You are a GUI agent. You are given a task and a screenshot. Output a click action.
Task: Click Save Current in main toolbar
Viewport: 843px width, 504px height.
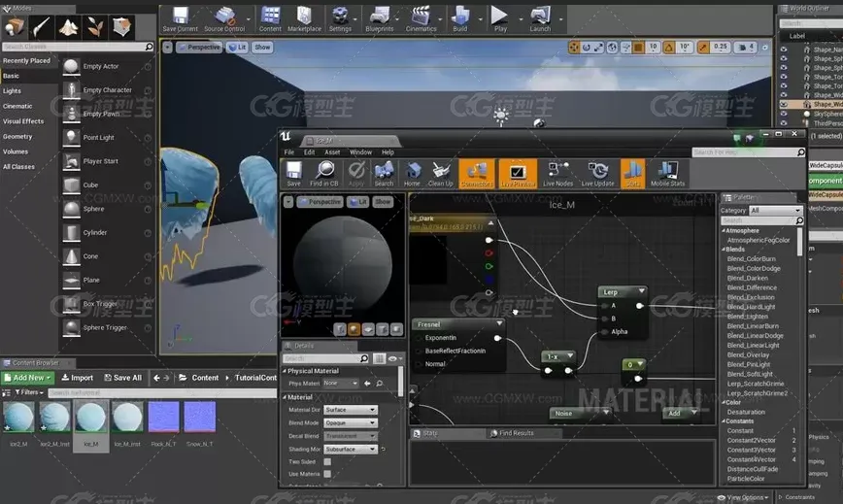[180, 19]
